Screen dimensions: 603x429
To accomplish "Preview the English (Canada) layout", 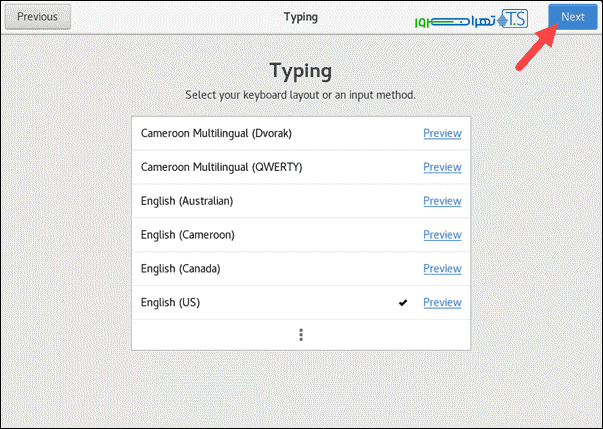I will coord(442,269).
